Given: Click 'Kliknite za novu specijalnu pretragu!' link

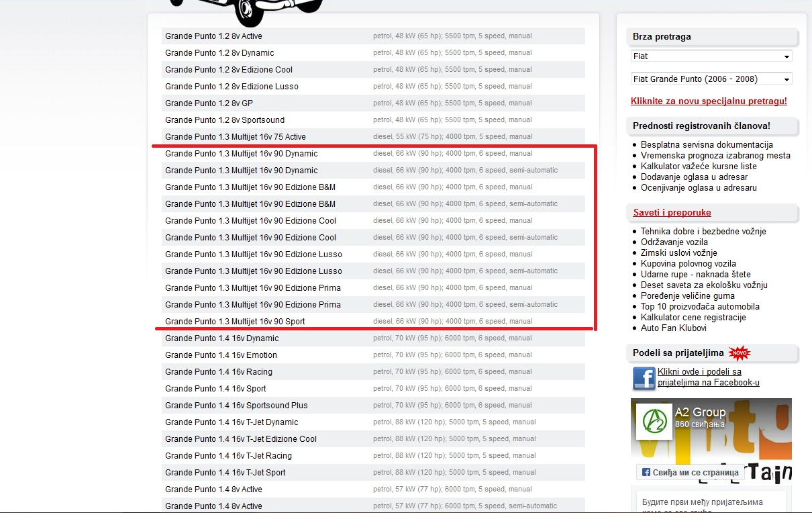Looking at the screenshot, I should tap(709, 101).
